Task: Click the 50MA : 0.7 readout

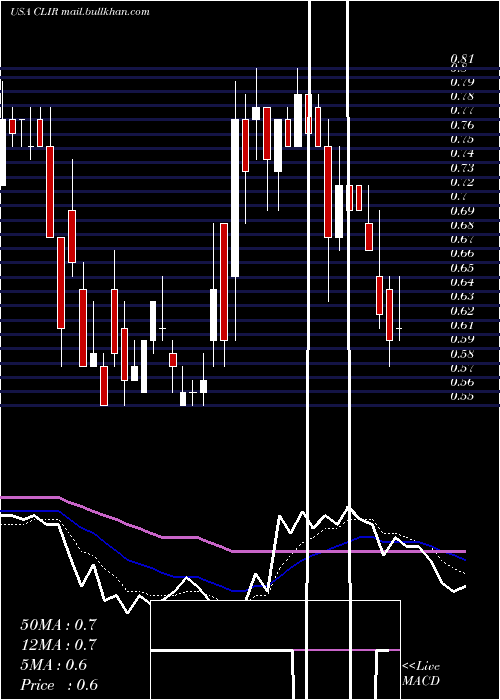Action: click(58, 625)
